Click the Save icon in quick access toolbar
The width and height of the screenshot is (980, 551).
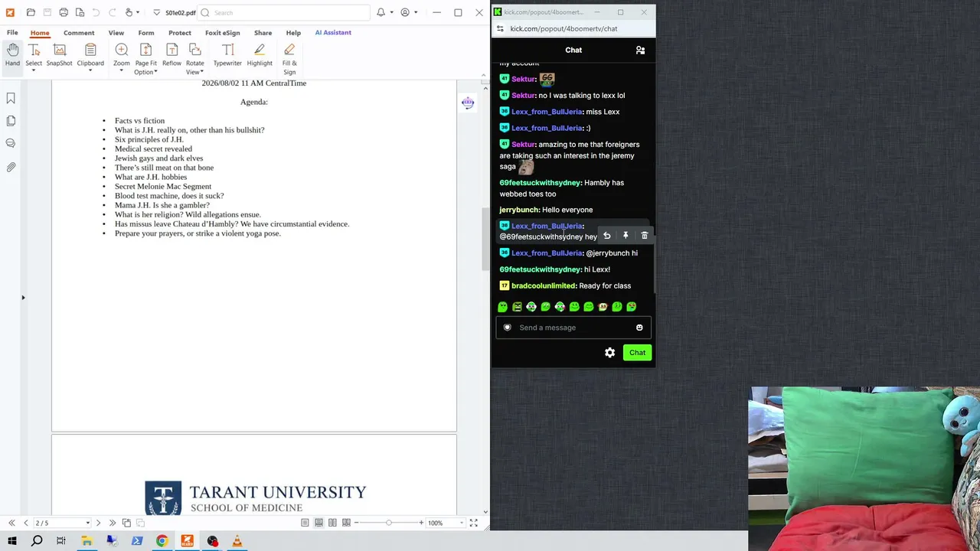click(x=47, y=12)
